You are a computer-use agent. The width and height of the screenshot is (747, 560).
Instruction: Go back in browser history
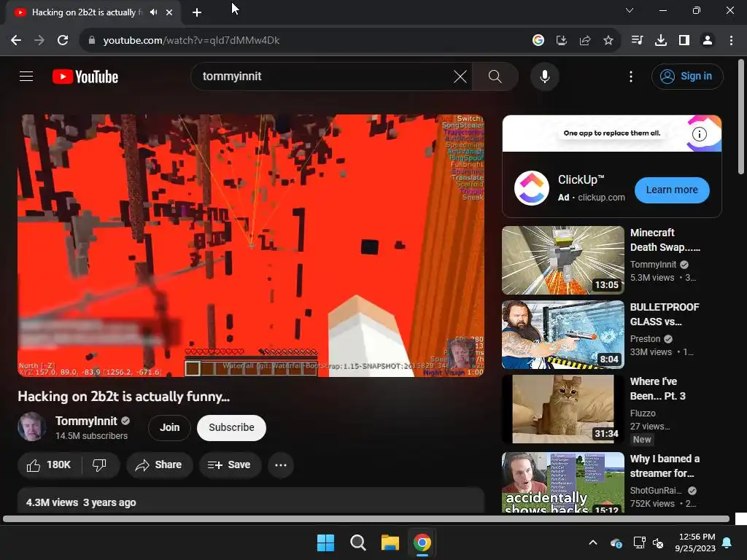pos(16,40)
